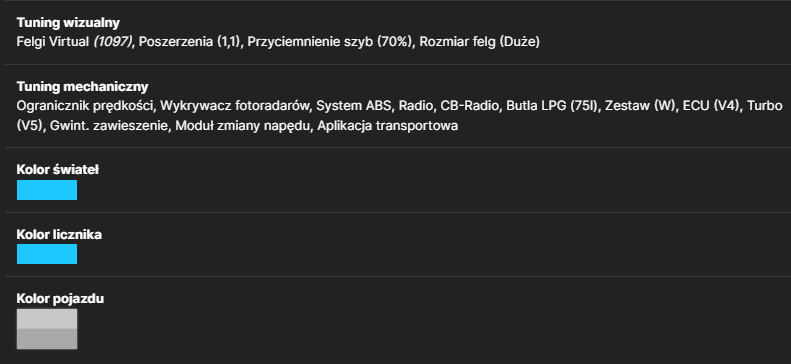
Task: Click Wykrywacz fotoradarów item
Action: coord(235,106)
